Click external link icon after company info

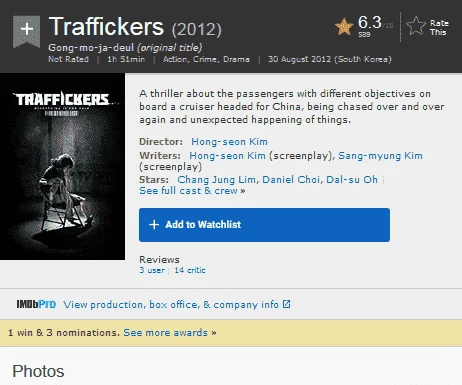click(287, 304)
